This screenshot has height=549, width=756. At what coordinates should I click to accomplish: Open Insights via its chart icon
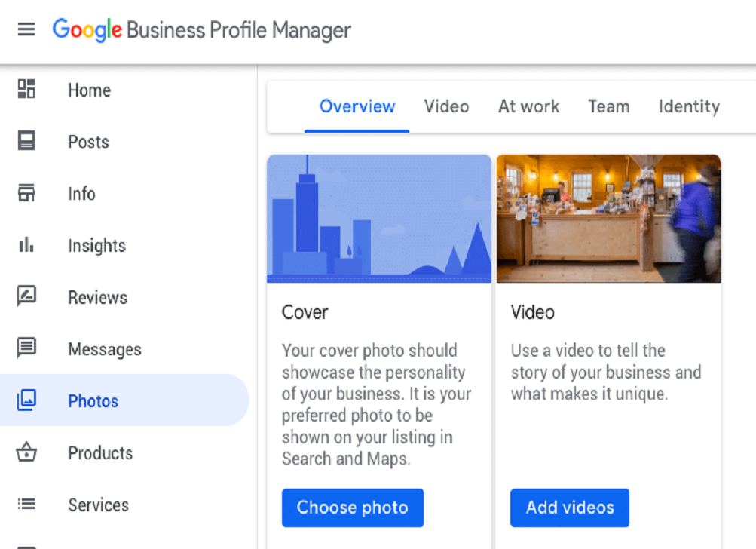tap(27, 245)
